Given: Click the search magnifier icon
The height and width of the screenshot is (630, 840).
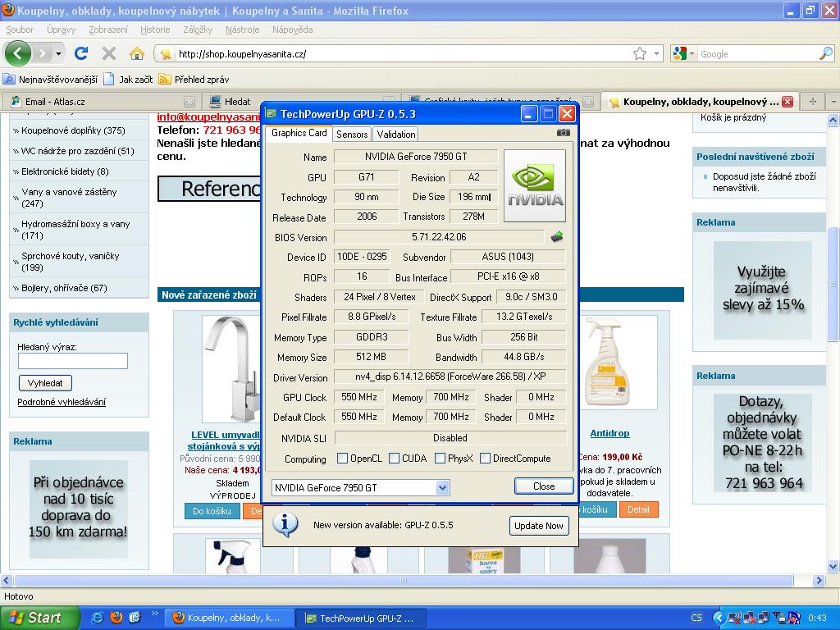Looking at the screenshot, I should coord(825,53).
